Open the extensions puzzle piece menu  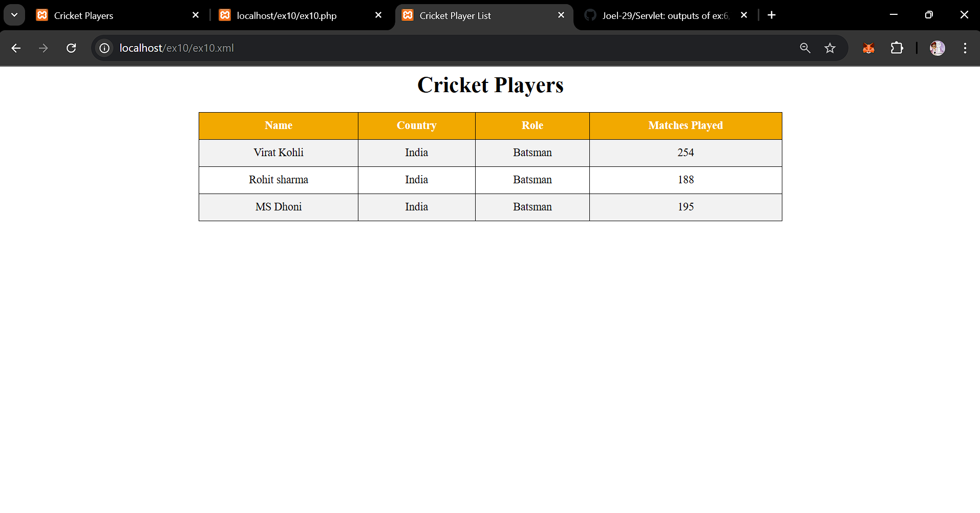897,48
